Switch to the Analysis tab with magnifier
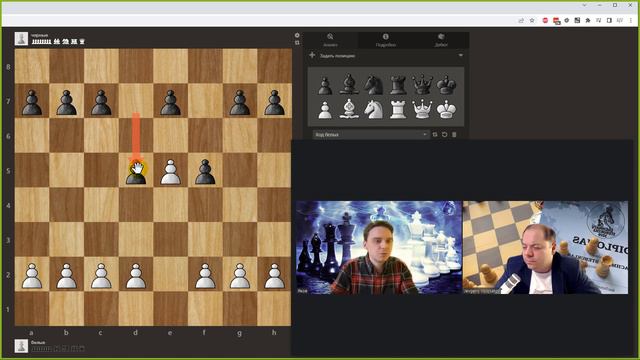Image resolution: width=640 pixels, height=360 pixels. click(330, 40)
